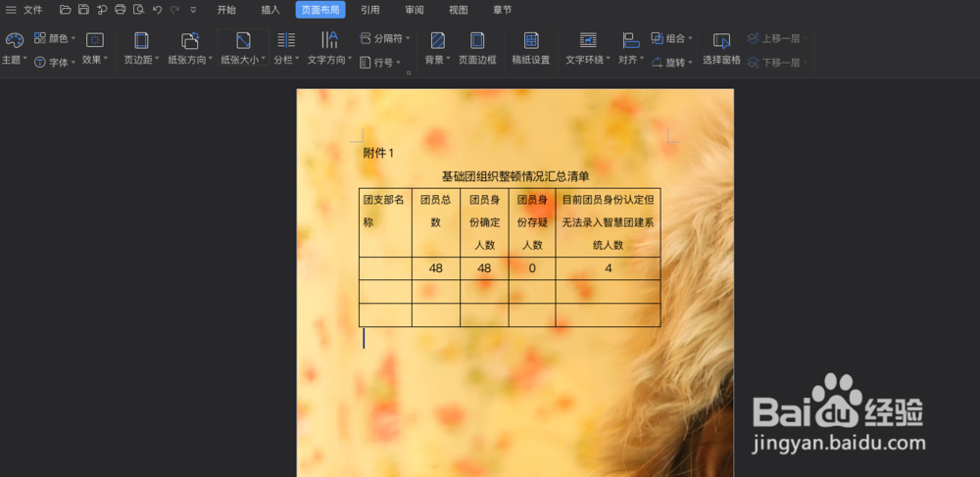Click the print preview icon
980x477 pixels.
click(x=139, y=10)
